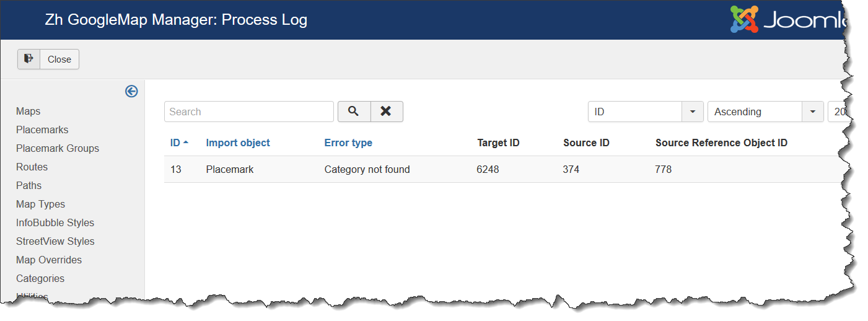Click the magnifying glass search icon

pyautogui.click(x=354, y=112)
